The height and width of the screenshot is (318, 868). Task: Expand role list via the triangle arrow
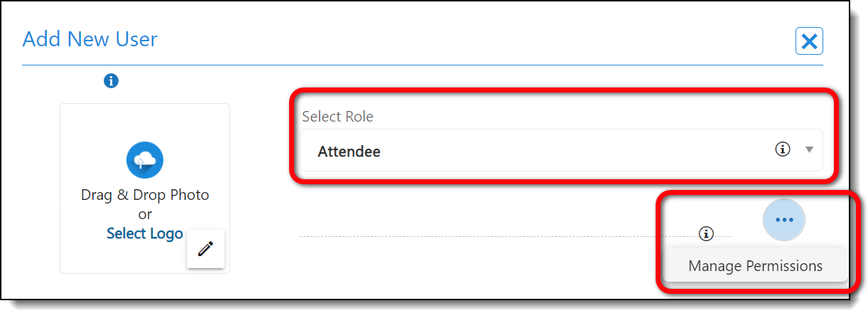808,150
